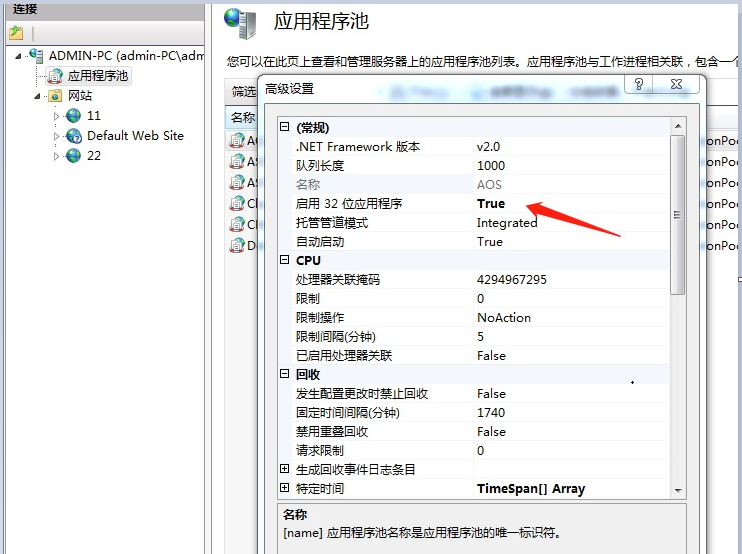Click the connect toolbar icon in Connections panel
This screenshot has width=742, height=554.
tap(16, 33)
